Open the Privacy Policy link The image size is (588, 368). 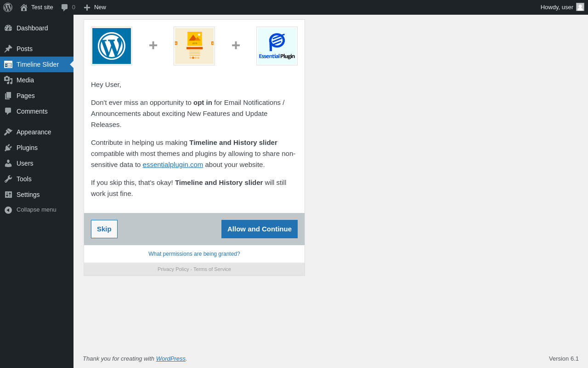point(173,269)
